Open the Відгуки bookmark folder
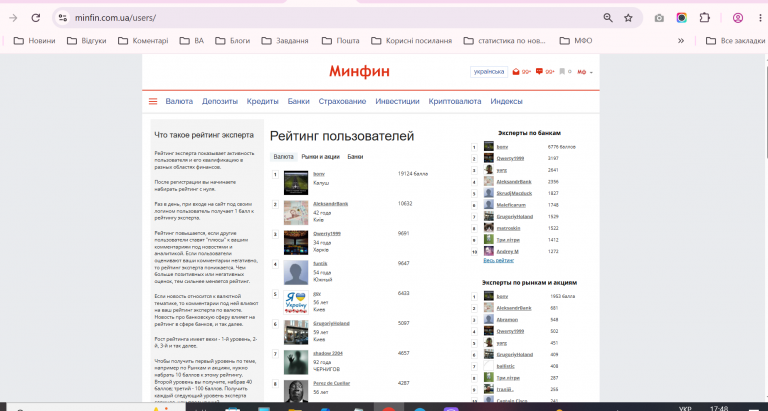The image size is (768, 411). point(87,41)
